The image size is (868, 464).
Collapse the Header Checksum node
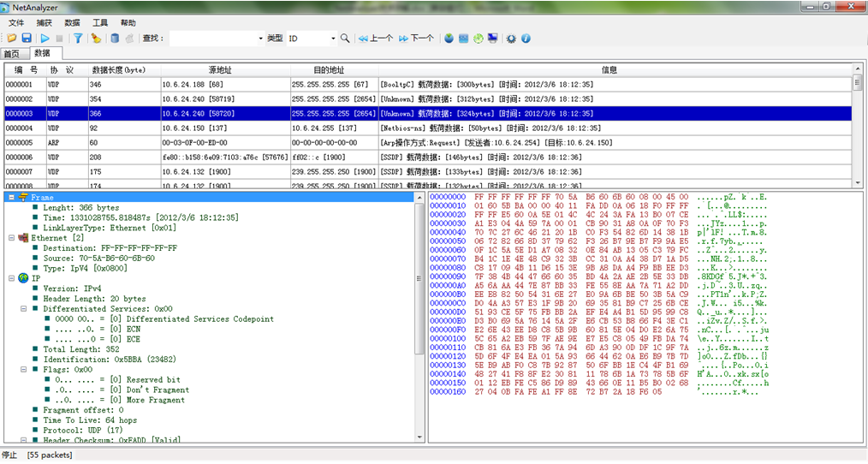23,440
